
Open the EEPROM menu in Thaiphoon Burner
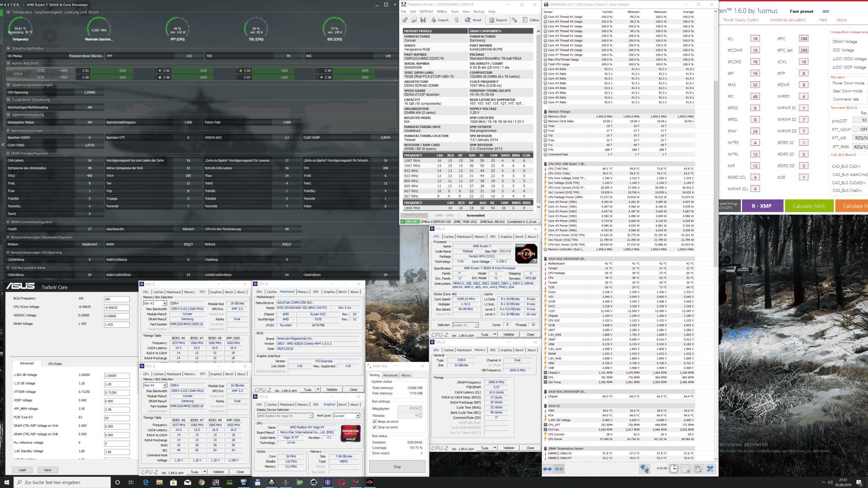pos(426,11)
